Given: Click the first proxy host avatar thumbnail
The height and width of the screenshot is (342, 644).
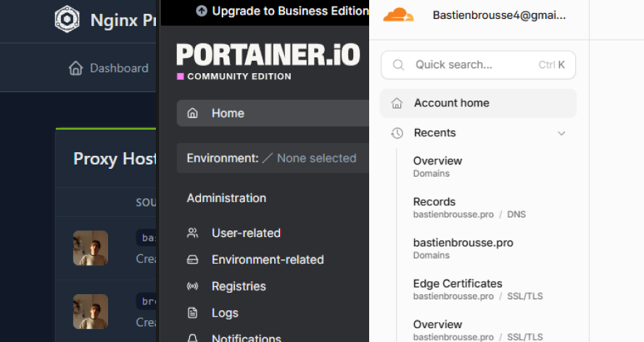Looking at the screenshot, I should coord(91,248).
